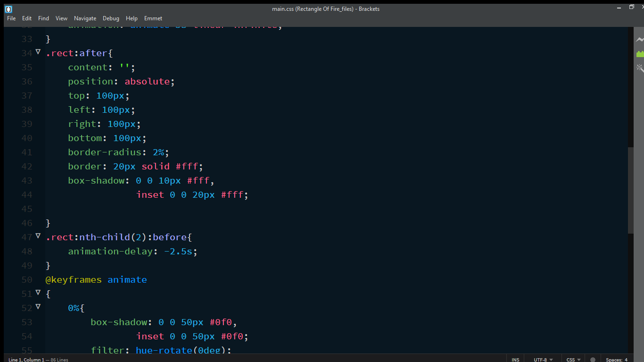Click the Brackets app icon in title bar
The width and height of the screenshot is (644, 362).
click(8, 8)
